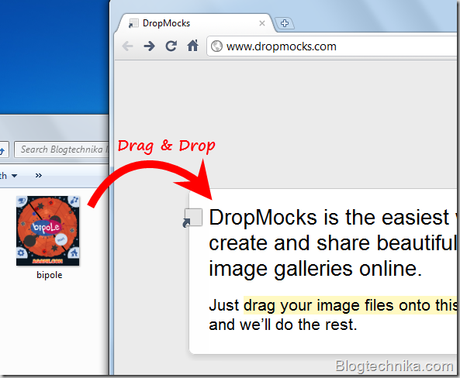Open a new browser tab

pos(284,23)
